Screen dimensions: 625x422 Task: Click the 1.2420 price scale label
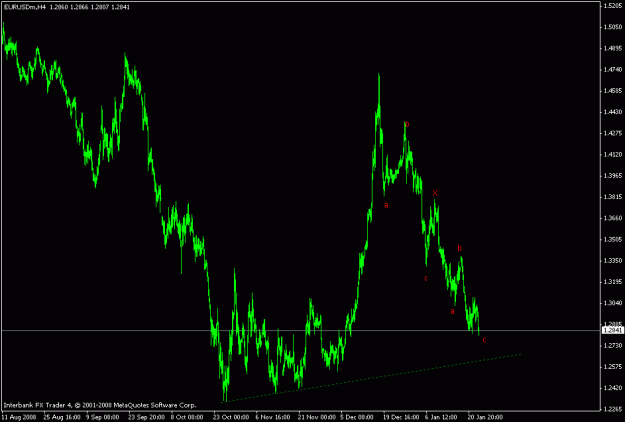[612, 388]
